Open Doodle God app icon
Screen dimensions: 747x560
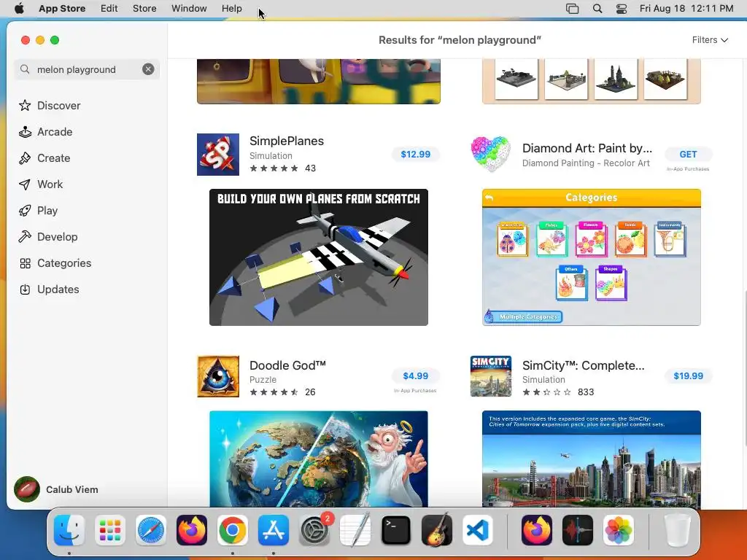(218, 376)
